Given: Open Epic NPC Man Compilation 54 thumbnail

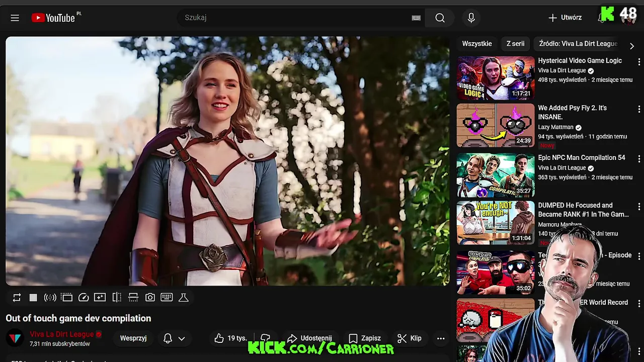Looking at the screenshot, I should point(496,175).
